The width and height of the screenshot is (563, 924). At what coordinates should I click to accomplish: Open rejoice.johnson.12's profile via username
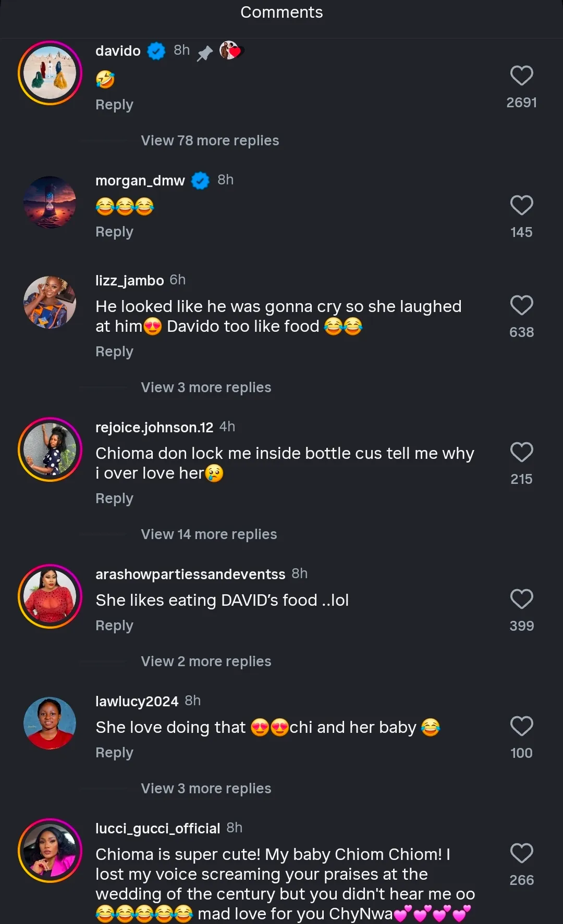[154, 428]
